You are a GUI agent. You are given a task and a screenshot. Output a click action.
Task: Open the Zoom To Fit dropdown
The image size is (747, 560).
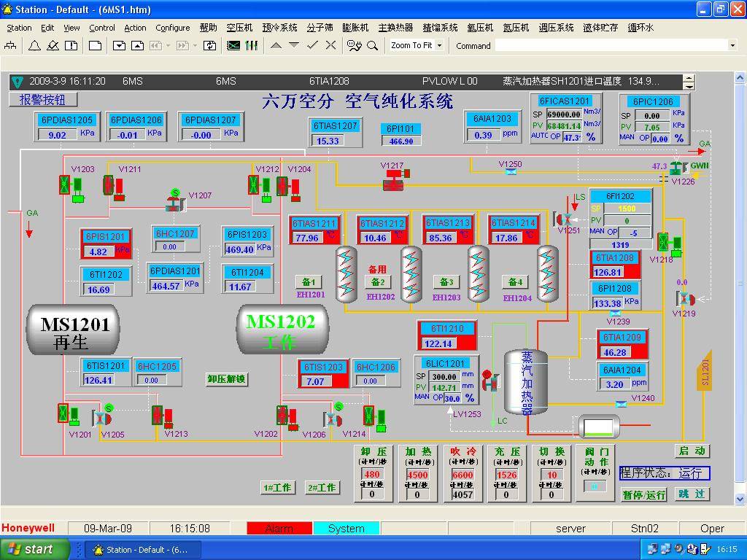tap(439, 45)
